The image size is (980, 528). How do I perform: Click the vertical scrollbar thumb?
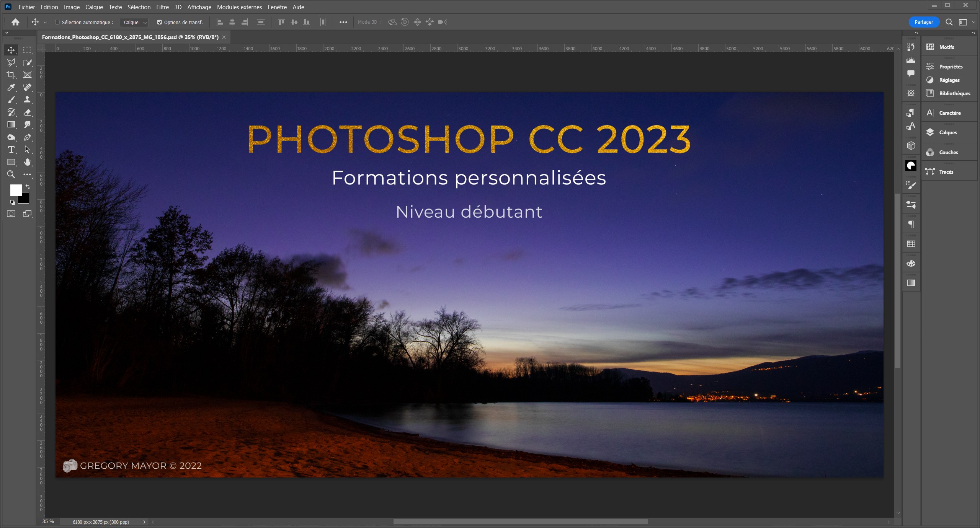point(897,281)
